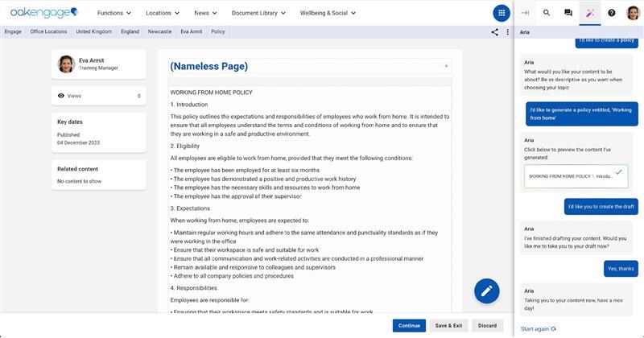Viewport: 644px width, 338px height.
Task: Click the '2. Eligibility' section heading
Action: pyautogui.click(x=185, y=146)
